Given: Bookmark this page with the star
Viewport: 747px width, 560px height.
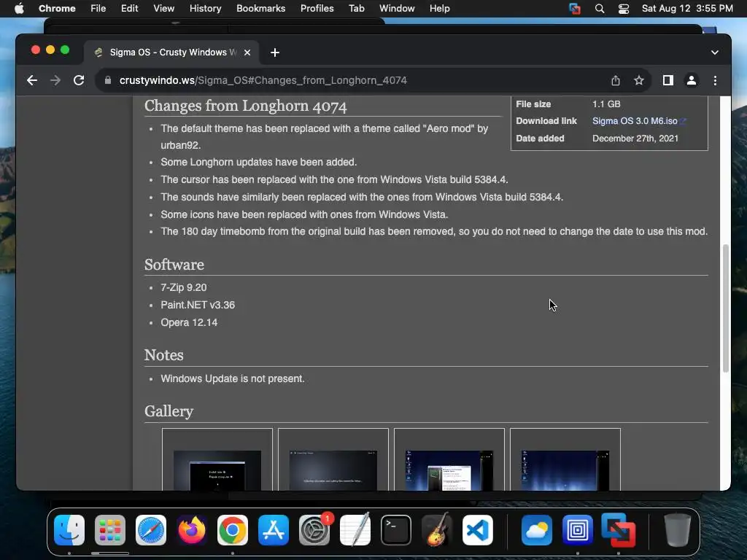Looking at the screenshot, I should point(639,80).
